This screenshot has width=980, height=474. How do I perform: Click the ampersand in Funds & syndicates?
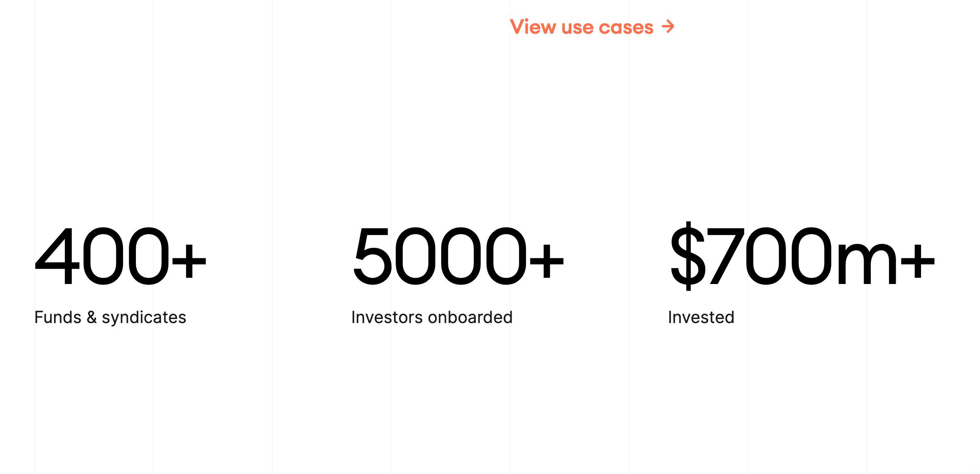click(x=92, y=317)
